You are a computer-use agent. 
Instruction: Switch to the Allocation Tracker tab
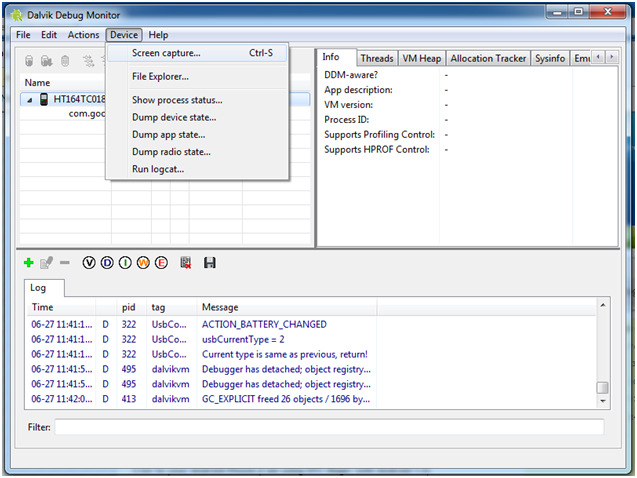point(488,58)
